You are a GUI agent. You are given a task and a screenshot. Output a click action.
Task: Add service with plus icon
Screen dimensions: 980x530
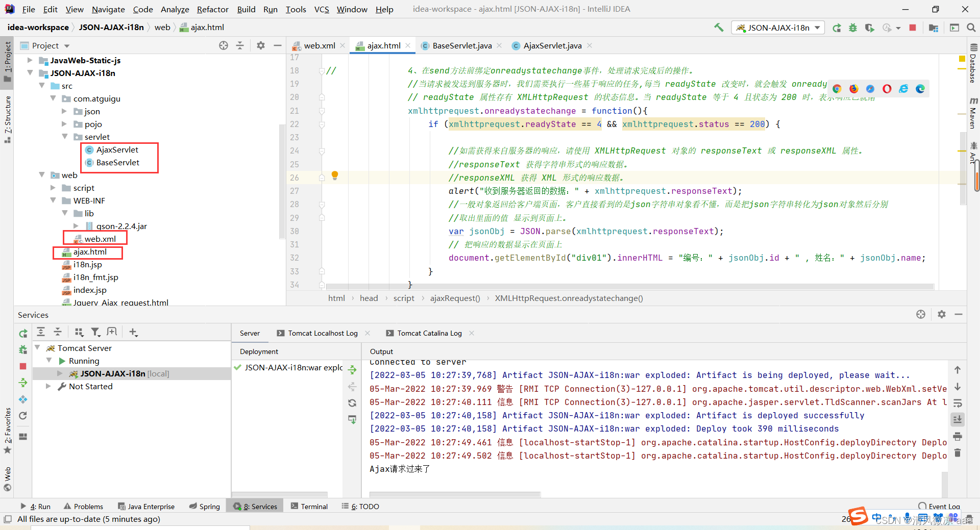(133, 332)
